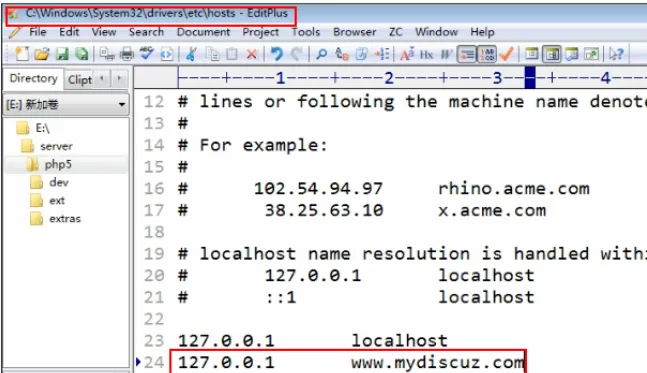
Task: Toggle the Word Wrap W icon
Action: click(x=446, y=54)
